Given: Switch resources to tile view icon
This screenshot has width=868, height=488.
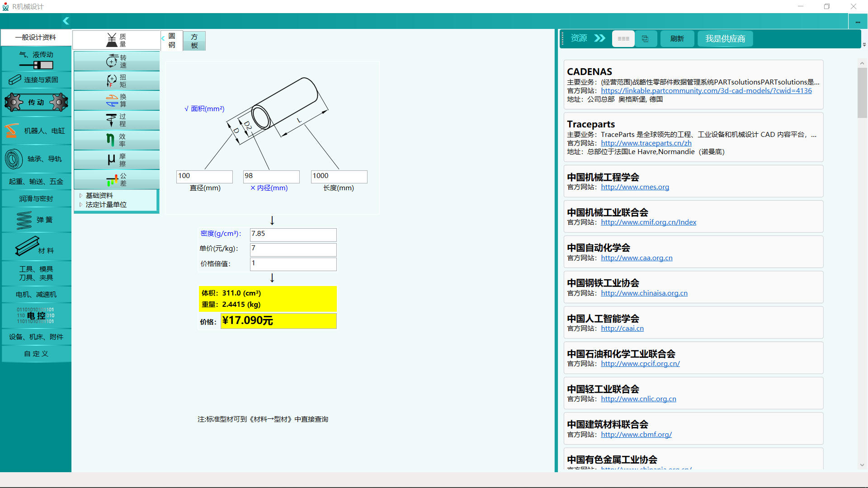Looking at the screenshot, I should click(645, 39).
